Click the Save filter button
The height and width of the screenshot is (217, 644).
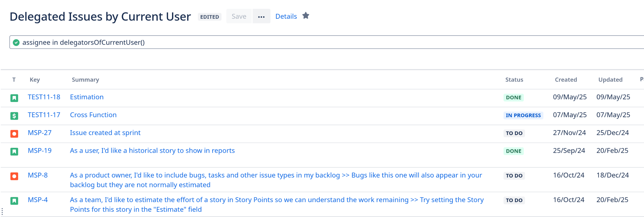(239, 17)
